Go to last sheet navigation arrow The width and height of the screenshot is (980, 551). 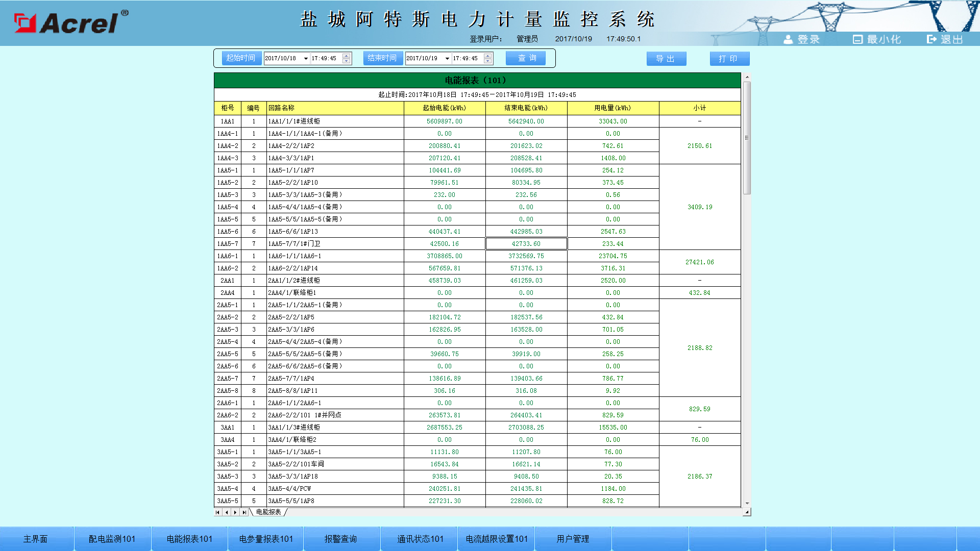click(244, 512)
